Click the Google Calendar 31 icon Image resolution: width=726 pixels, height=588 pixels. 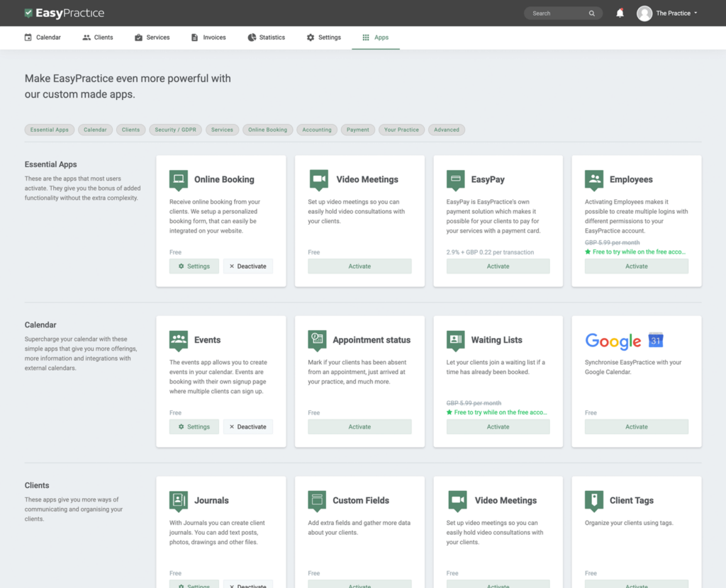tap(656, 340)
